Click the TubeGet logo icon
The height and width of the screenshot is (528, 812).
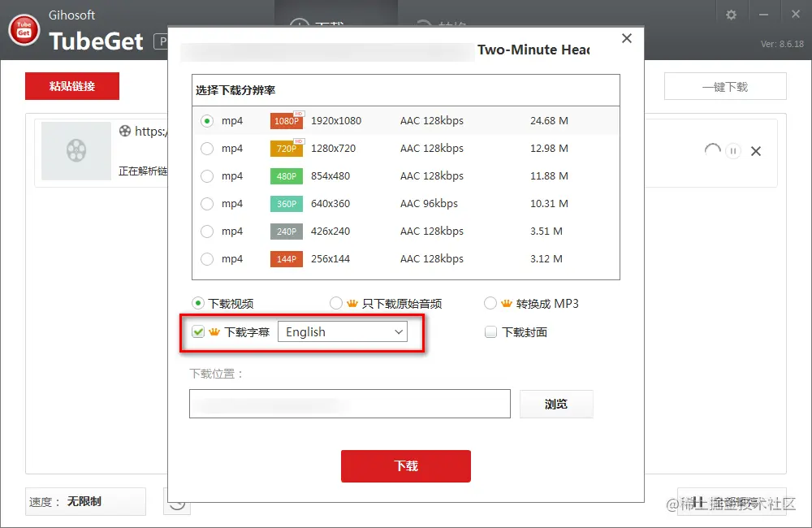click(x=24, y=29)
